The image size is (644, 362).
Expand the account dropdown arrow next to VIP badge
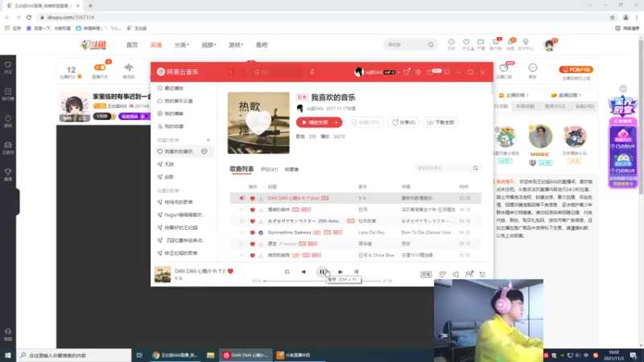398,72
